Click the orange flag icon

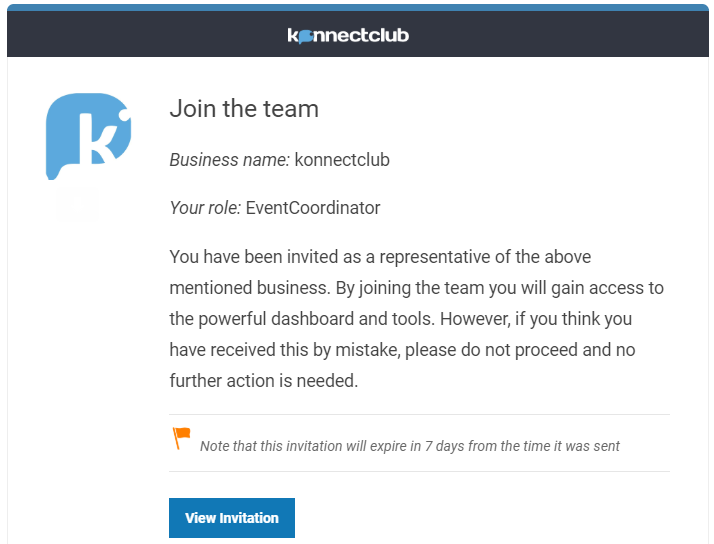point(181,437)
